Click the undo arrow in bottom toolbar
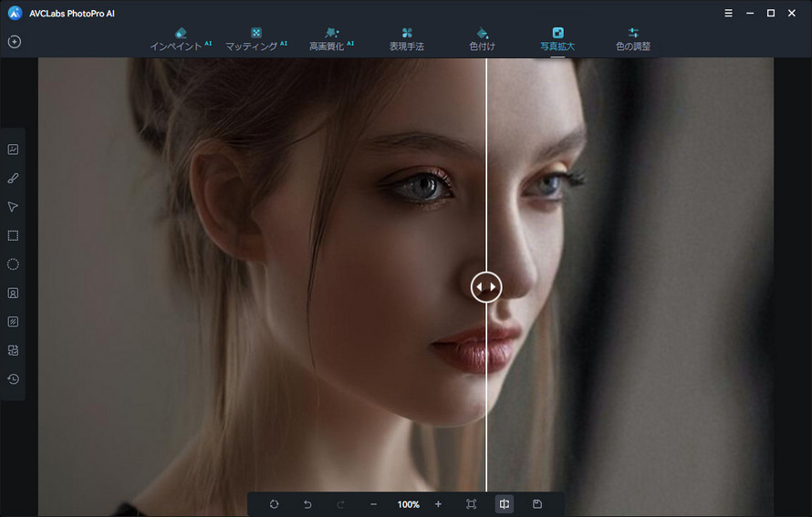This screenshot has height=517, width=812. (x=307, y=504)
